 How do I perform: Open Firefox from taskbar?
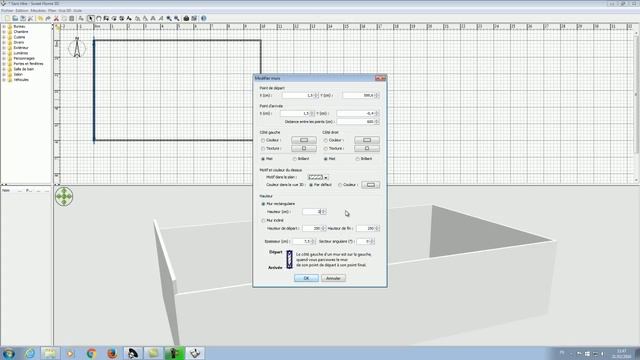[x=112, y=353]
